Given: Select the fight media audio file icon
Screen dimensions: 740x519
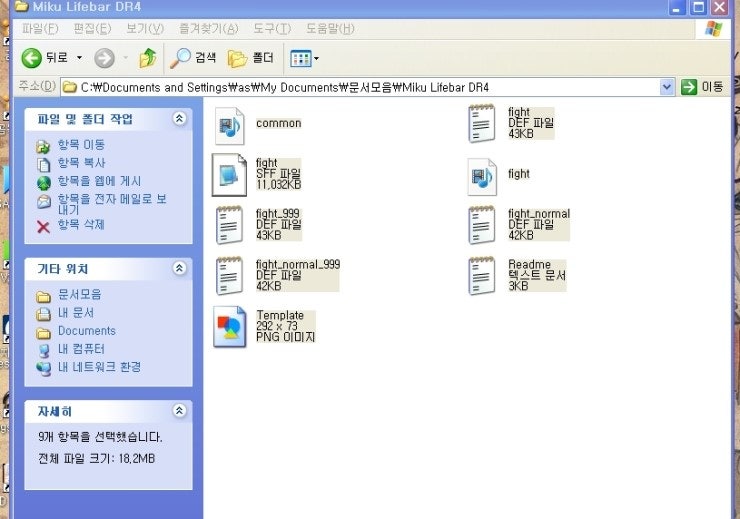Looking at the screenshot, I should point(482,177).
